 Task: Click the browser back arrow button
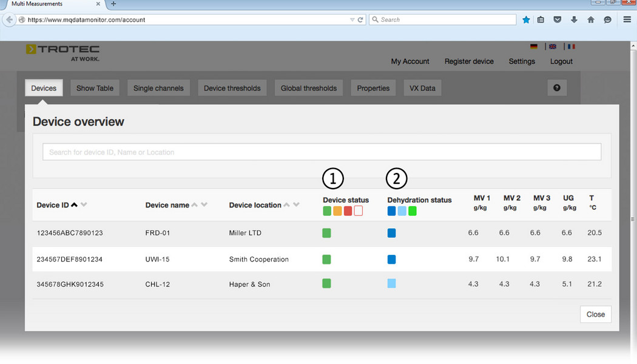point(9,19)
